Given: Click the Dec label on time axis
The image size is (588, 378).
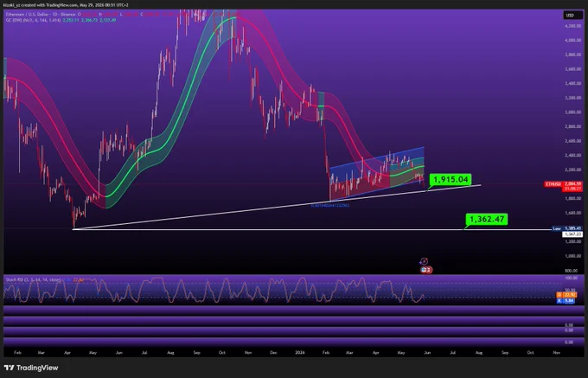Looking at the screenshot, I should (x=273, y=353).
